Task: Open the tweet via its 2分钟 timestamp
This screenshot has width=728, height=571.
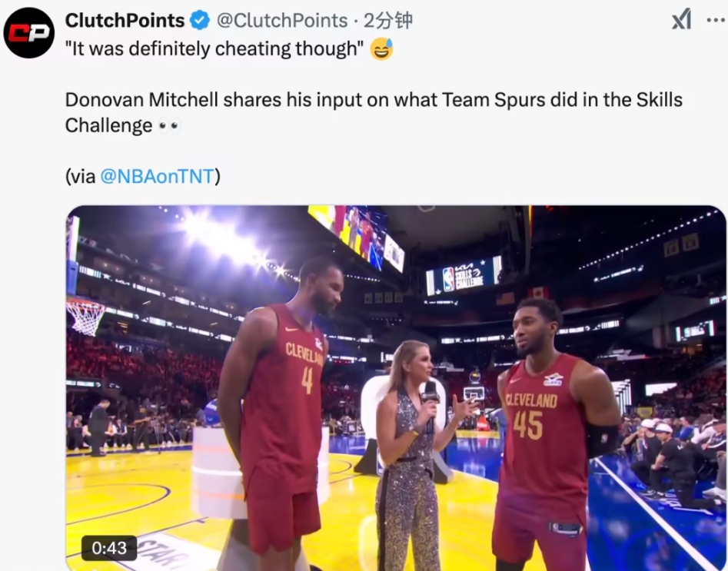Action: tap(388, 21)
